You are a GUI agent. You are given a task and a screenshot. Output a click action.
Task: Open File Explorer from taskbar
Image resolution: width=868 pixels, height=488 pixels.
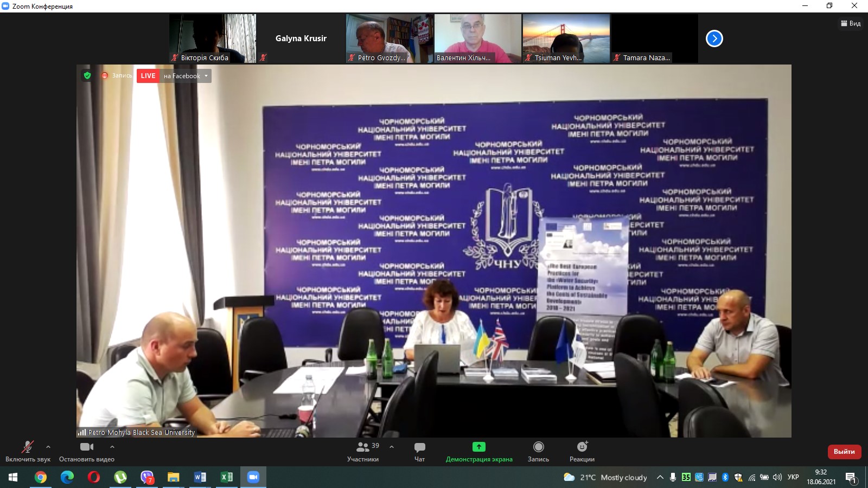click(x=174, y=477)
